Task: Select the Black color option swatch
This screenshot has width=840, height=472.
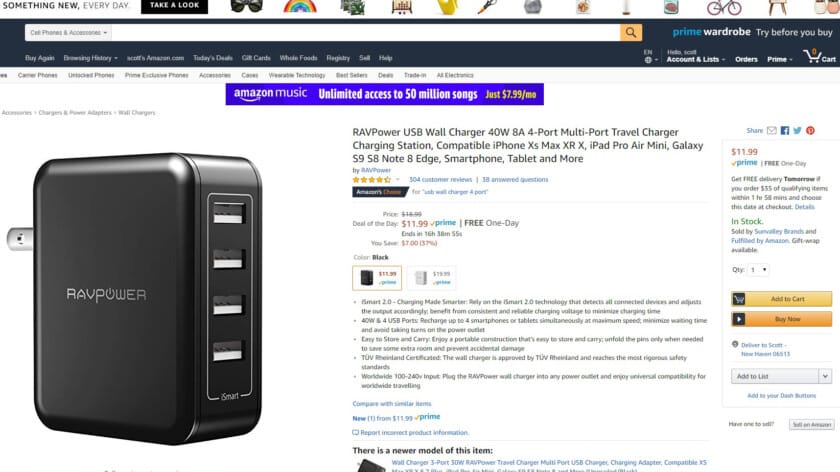Action: click(377, 278)
